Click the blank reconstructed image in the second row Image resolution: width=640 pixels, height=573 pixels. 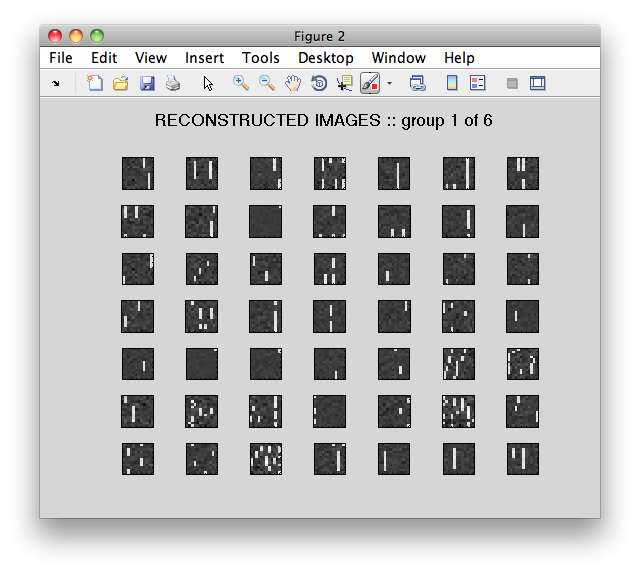(x=265, y=222)
